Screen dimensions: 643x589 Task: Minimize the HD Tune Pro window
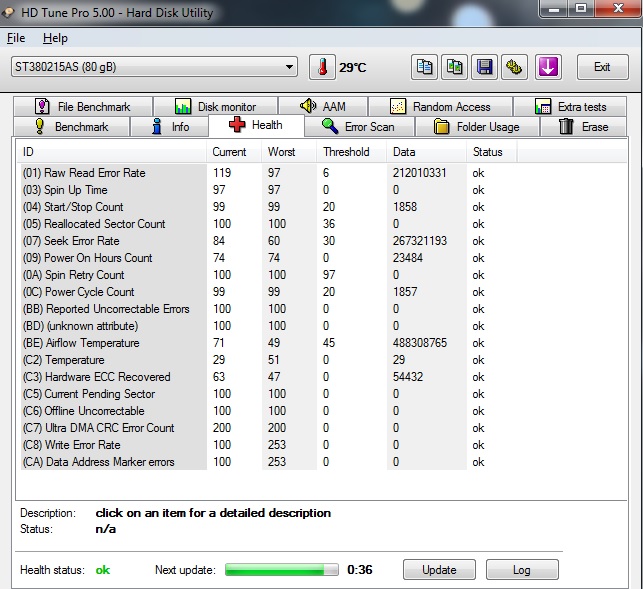pyautogui.click(x=554, y=8)
